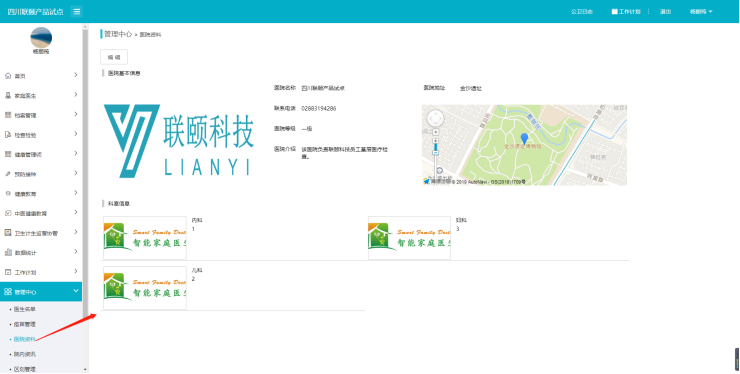
Task: Click the 儿科 department name text
Action: pos(197,271)
